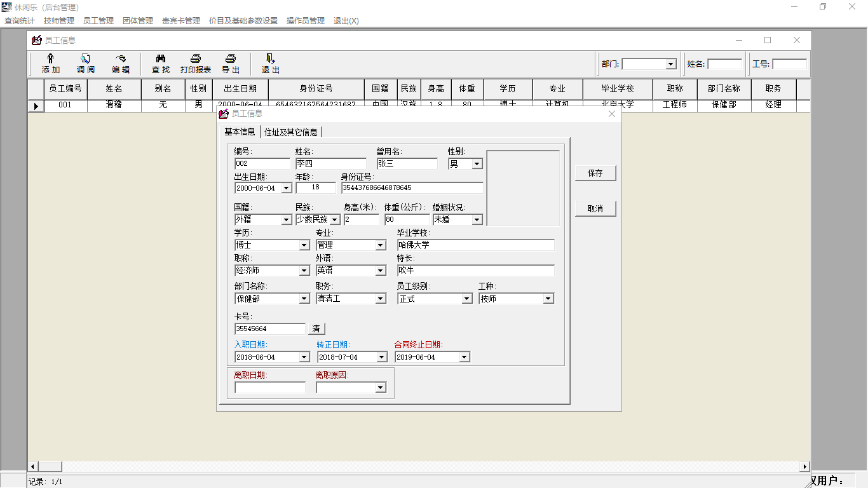
Task: Click the 打印报表 printer icon
Action: click(196, 58)
